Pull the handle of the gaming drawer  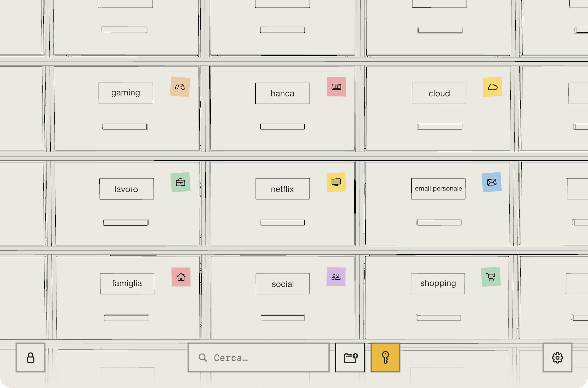[125, 127]
